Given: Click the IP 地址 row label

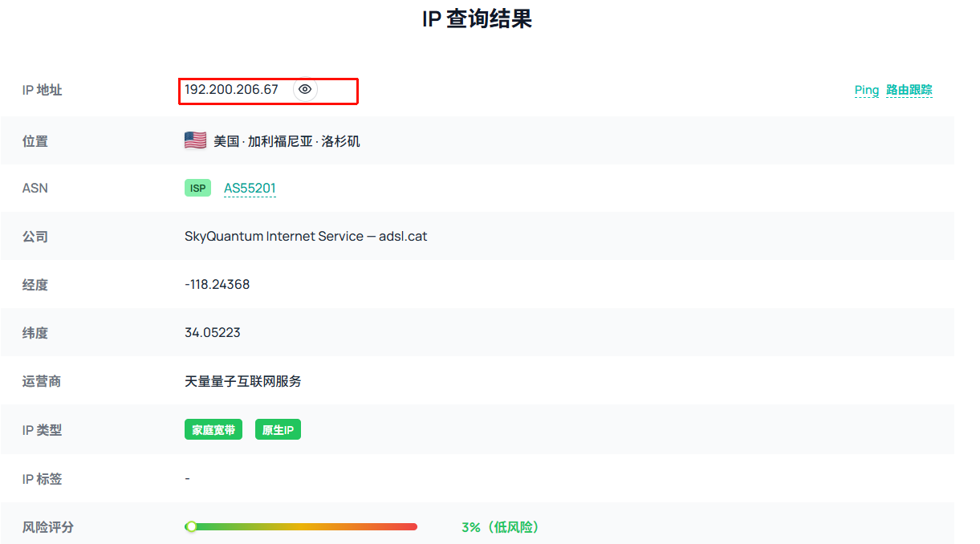Looking at the screenshot, I should pyautogui.click(x=43, y=90).
